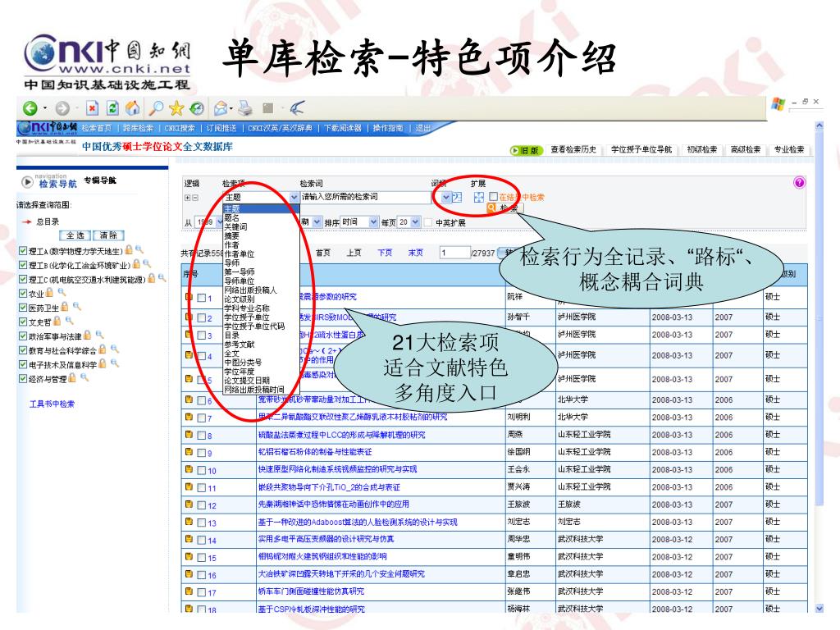Uncheck the 医药卫生 category checkbox

pyautogui.click(x=23, y=308)
